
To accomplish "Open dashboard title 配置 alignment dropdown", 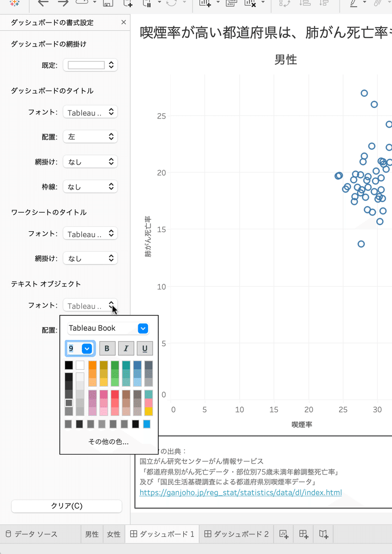I will click(x=90, y=137).
